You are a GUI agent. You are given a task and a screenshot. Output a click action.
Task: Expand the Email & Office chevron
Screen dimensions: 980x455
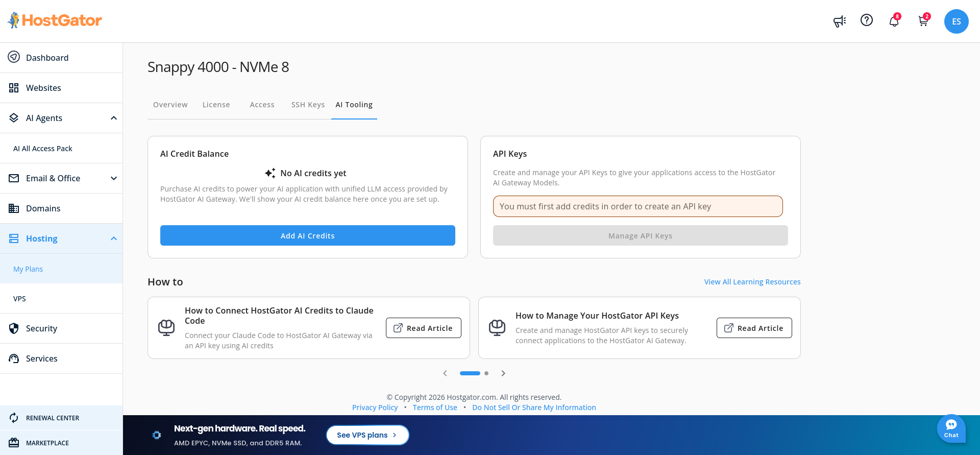[x=114, y=178]
